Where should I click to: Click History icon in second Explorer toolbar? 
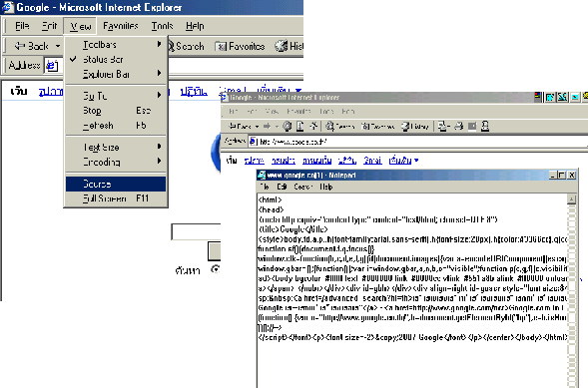[405, 127]
